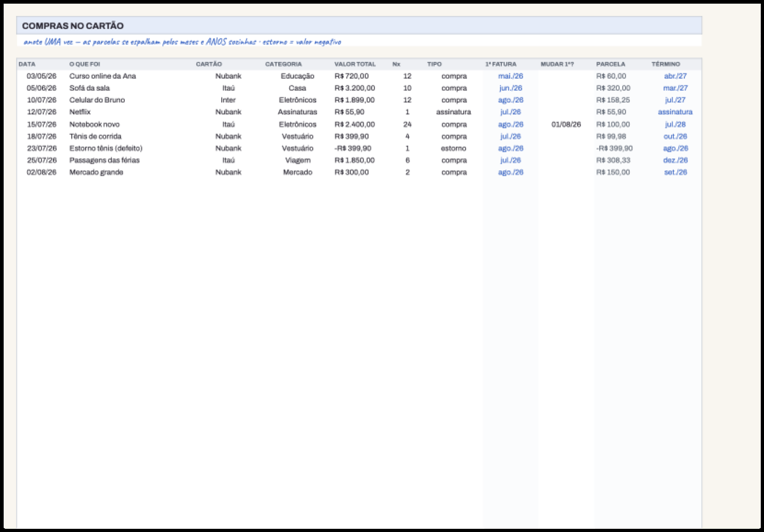This screenshot has height=532, width=764.
Task: Click -R$ 399,90 in VALOR TOTAL column
Action: 353,148
